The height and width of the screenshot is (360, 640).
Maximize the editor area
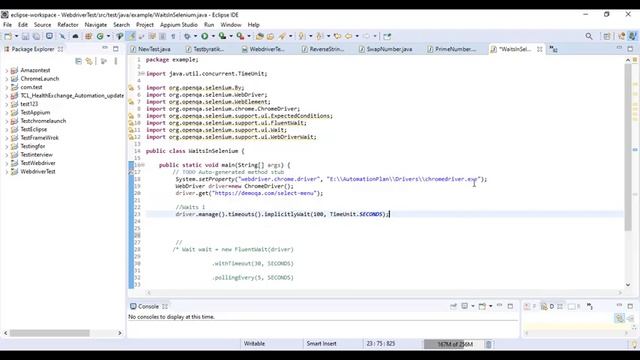pyautogui.click(x=630, y=49)
